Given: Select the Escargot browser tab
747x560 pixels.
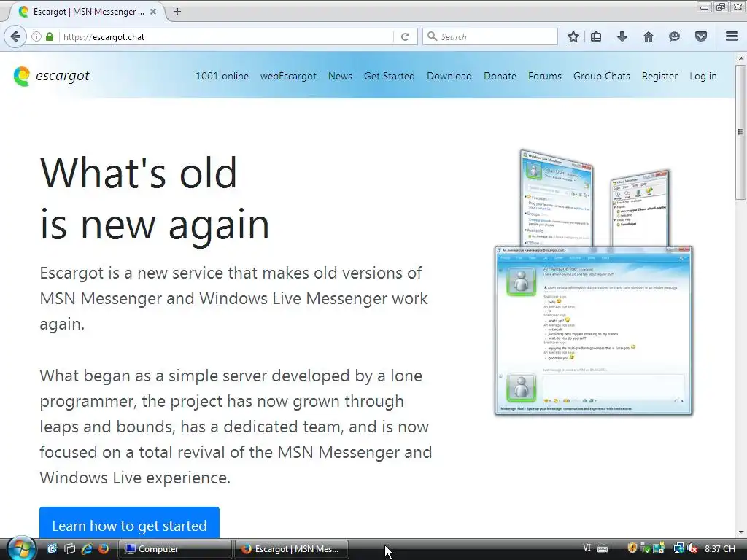Looking at the screenshot, I should [x=88, y=12].
